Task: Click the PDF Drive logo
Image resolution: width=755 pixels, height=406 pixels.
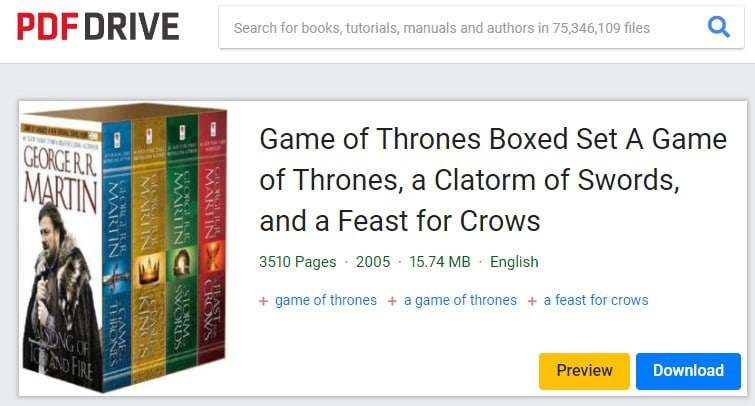Action: 98,28
